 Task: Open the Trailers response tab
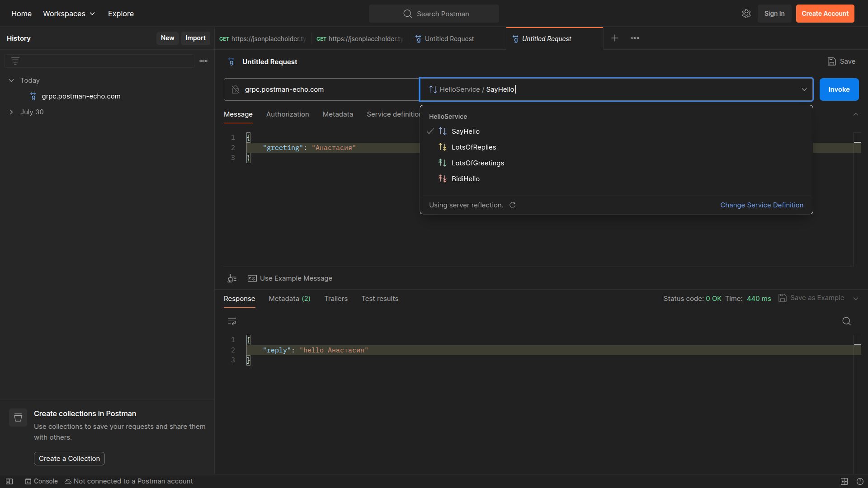click(x=336, y=299)
